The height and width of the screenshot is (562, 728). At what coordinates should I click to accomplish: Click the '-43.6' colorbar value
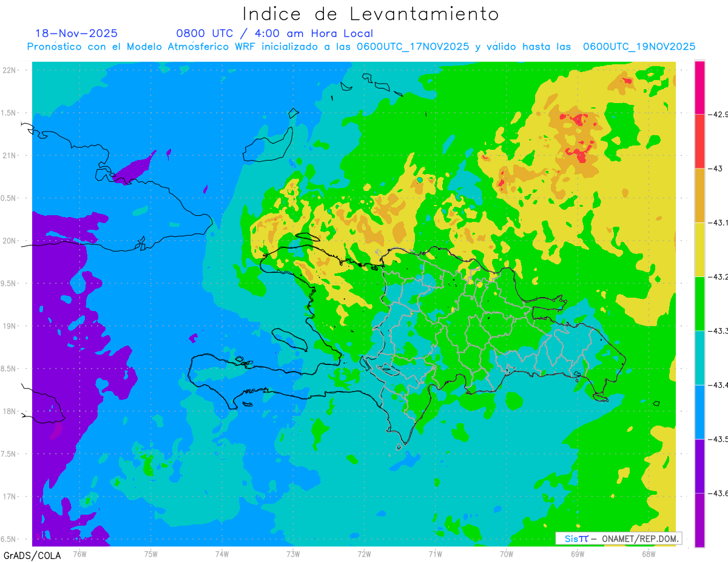click(x=718, y=493)
